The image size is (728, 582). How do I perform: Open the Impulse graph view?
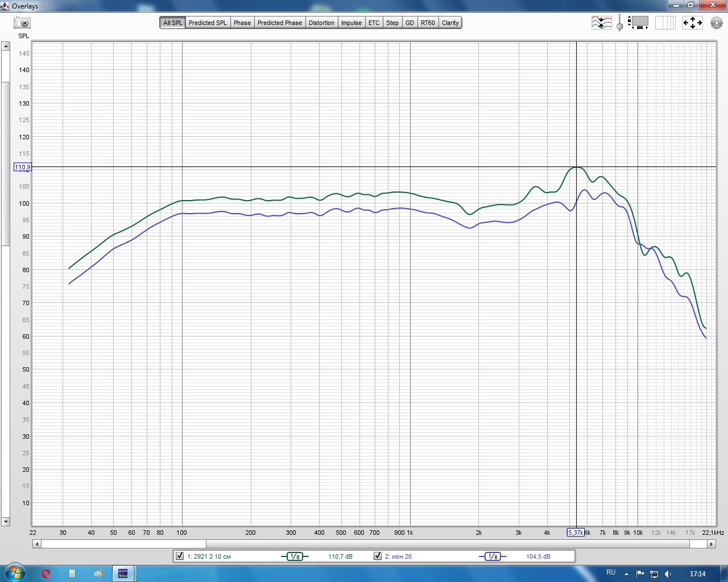351,23
